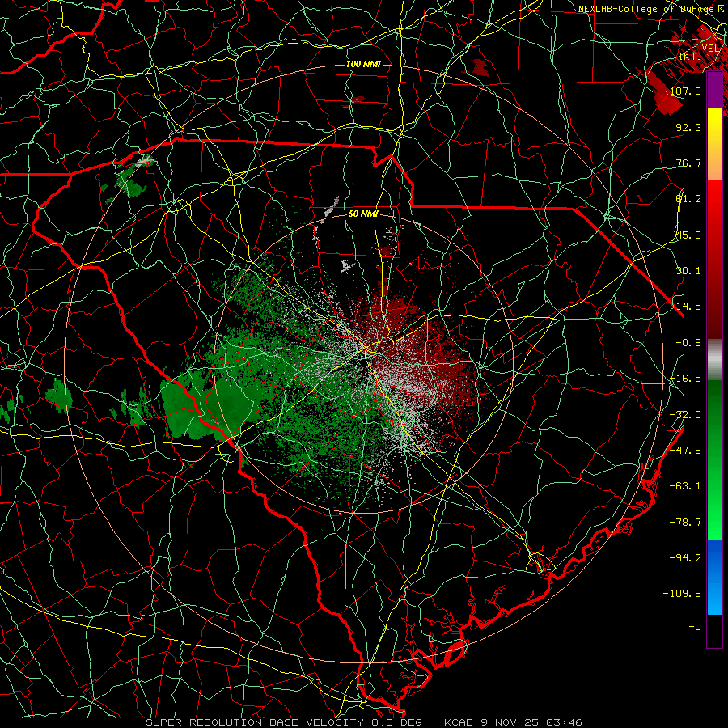This screenshot has width=728, height=728.
Task: Click the -0.9 velocity scale value
Action: (688, 343)
